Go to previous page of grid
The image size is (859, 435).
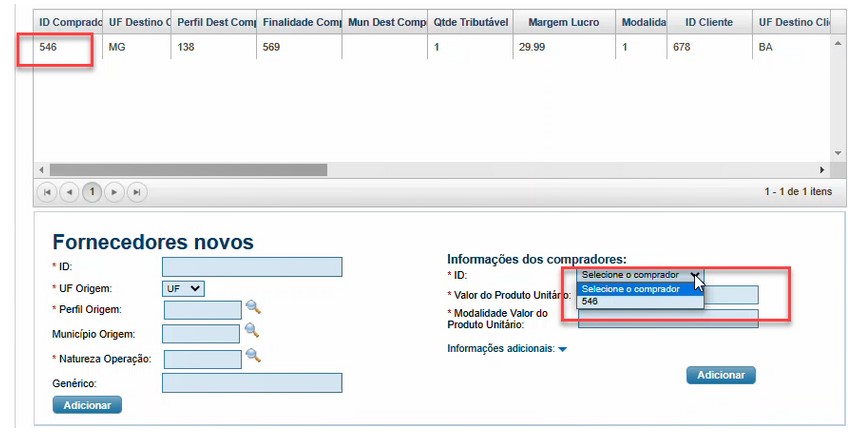coord(69,192)
